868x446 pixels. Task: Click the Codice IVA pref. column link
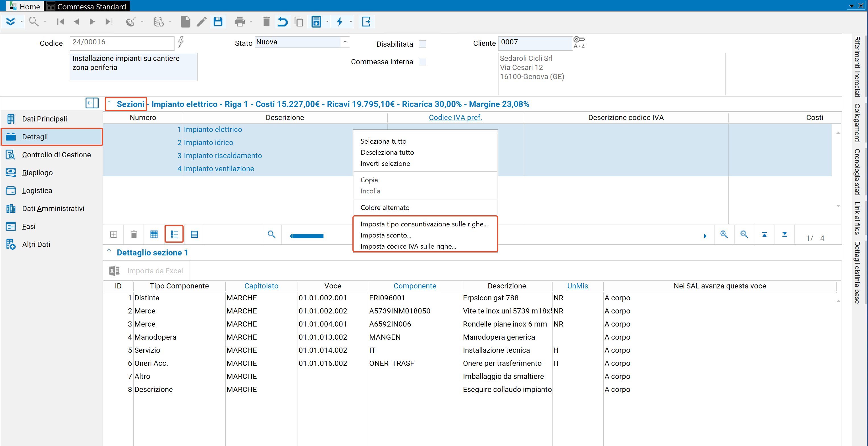point(455,118)
